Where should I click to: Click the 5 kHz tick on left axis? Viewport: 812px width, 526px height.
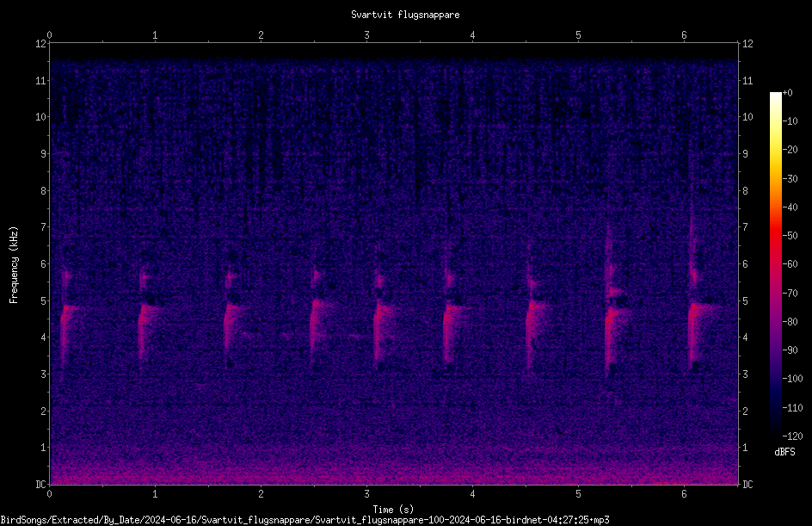pos(44,300)
